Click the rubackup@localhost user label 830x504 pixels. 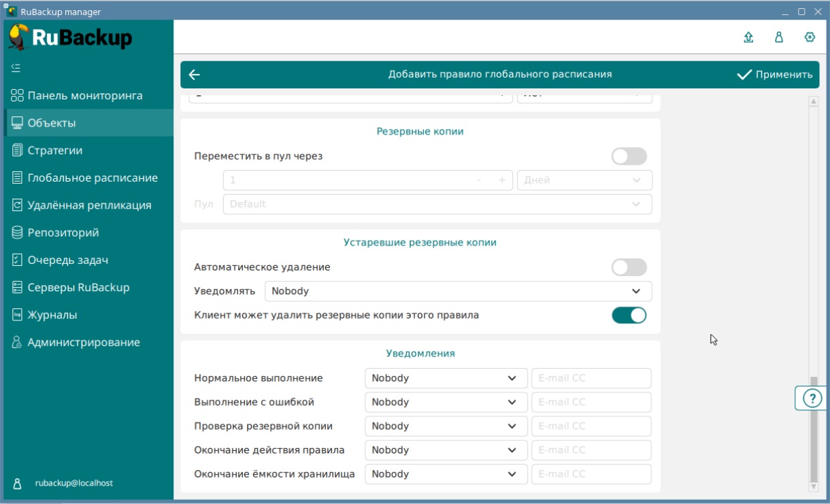click(x=74, y=483)
